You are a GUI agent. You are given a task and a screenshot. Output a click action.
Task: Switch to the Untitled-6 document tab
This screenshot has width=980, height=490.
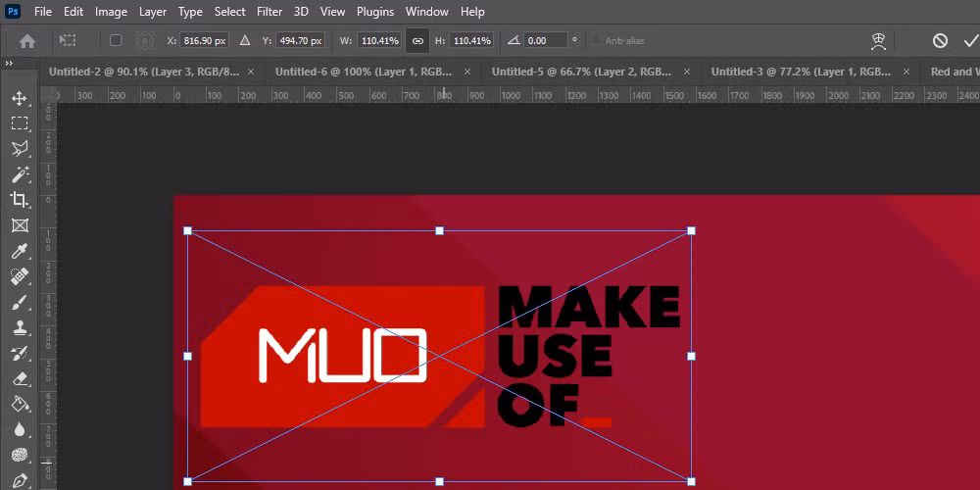coord(364,72)
